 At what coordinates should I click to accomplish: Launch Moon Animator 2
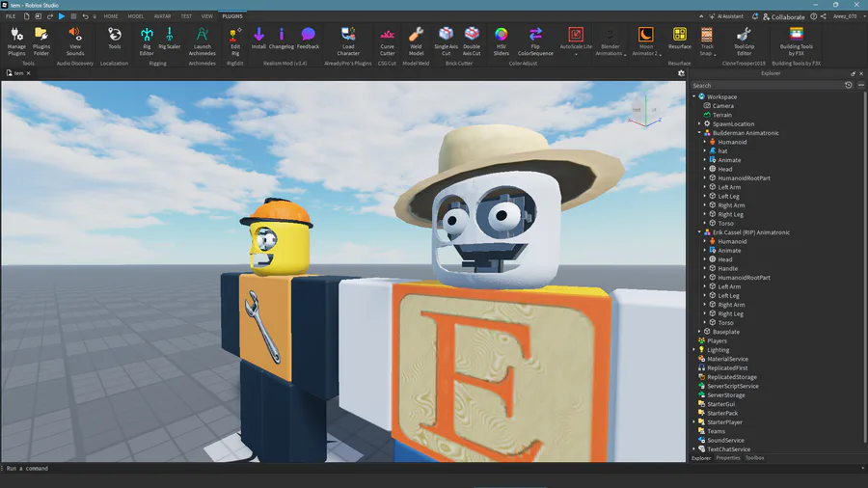[645, 41]
